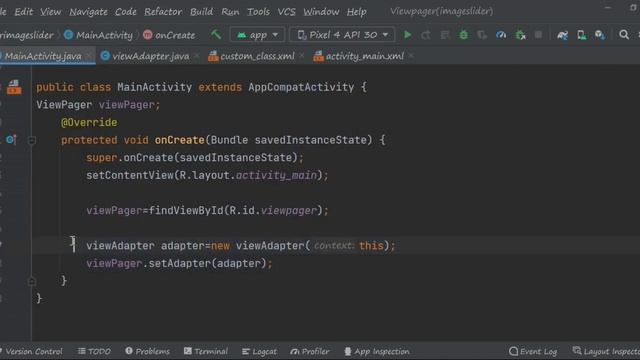Click the AppCompatActivity class name
The width and height of the screenshot is (640, 360).
[301, 87]
